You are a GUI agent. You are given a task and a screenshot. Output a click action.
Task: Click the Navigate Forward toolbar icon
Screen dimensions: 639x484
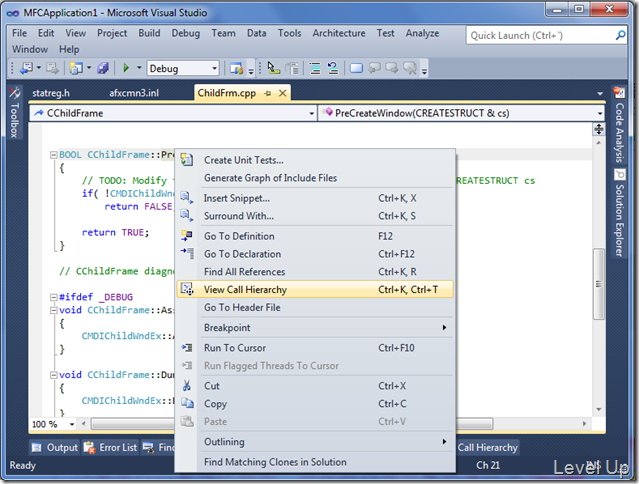tap(52, 68)
